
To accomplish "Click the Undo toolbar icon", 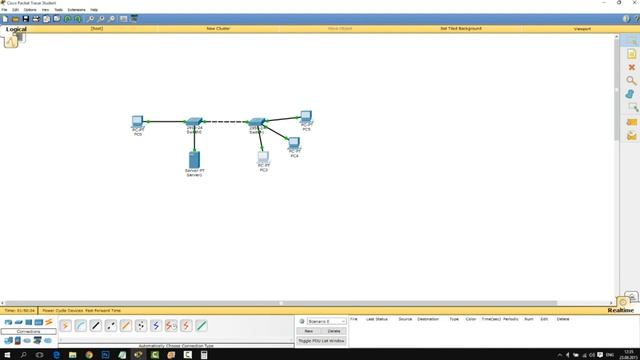I will [67, 19].
